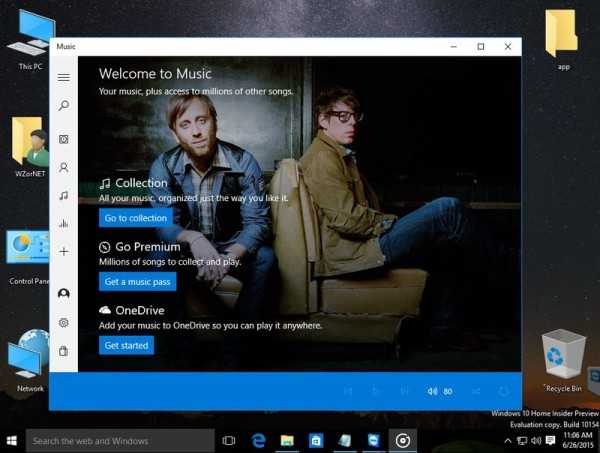Open the Windows Start menu
This screenshot has width=600, height=453.
11,441
